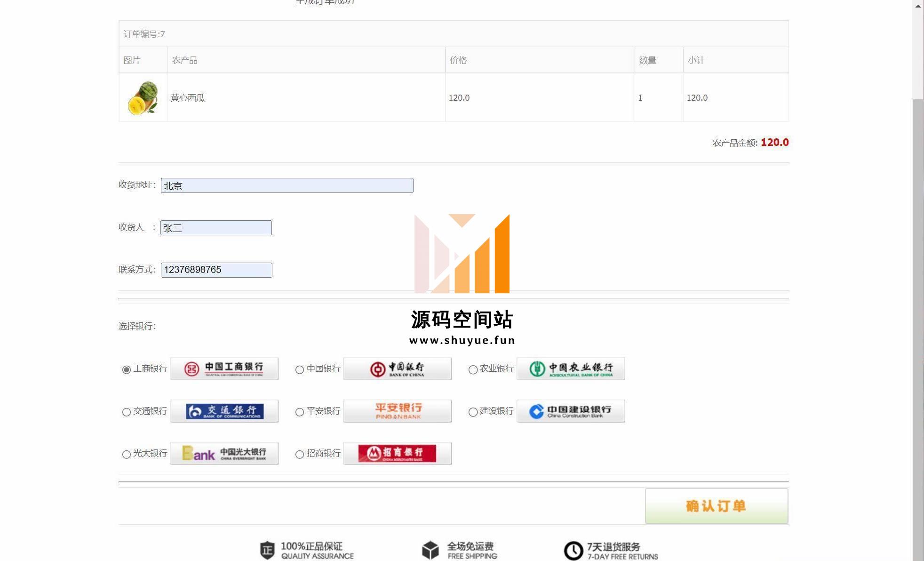This screenshot has height=561, width=924.
Task: Focus the 收货人 recipient name field
Action: pos(216,228)
